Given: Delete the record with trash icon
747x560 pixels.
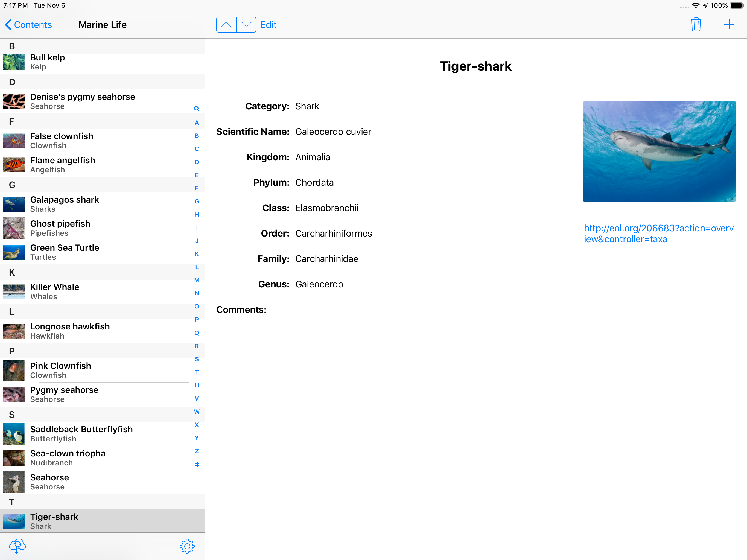Looking at the screenshot, I should (696, 25).
